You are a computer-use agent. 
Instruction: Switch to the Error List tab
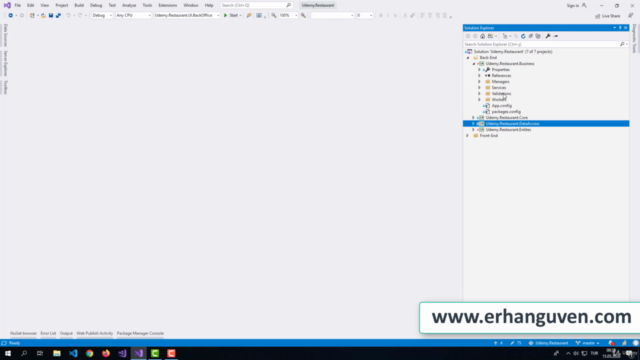[x=48, y=333]
